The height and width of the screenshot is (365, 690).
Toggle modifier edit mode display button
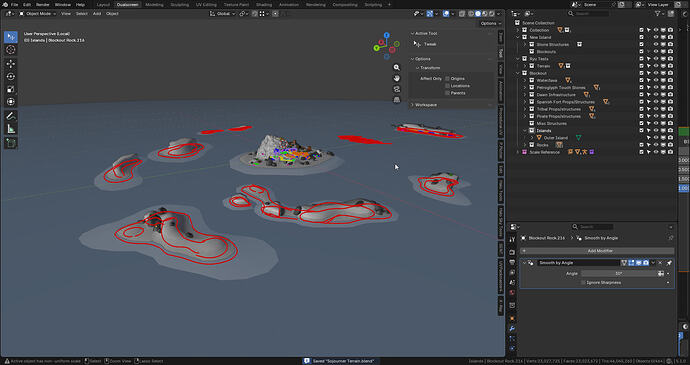click(x=631, y=263)
